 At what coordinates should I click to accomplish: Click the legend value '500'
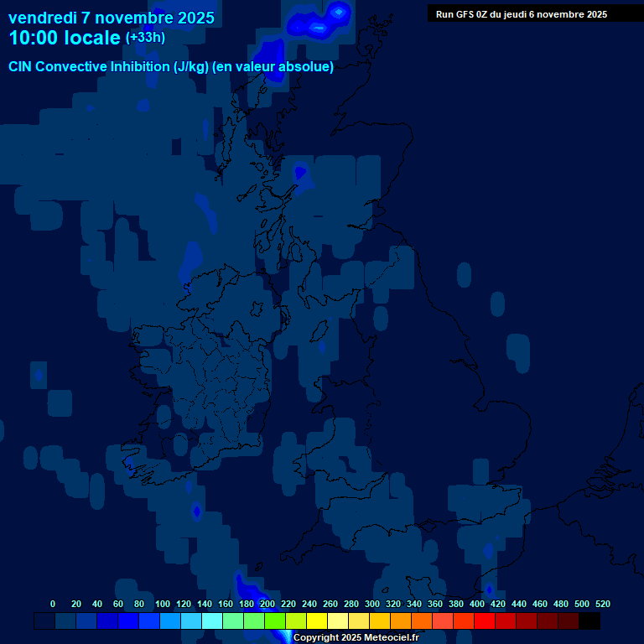(582, 604)
